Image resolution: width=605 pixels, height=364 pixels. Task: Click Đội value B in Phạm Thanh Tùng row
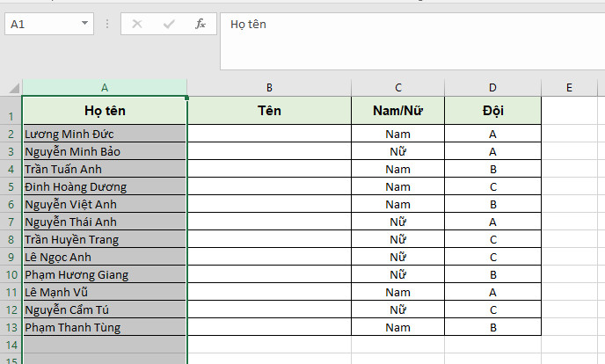[493, 327]
